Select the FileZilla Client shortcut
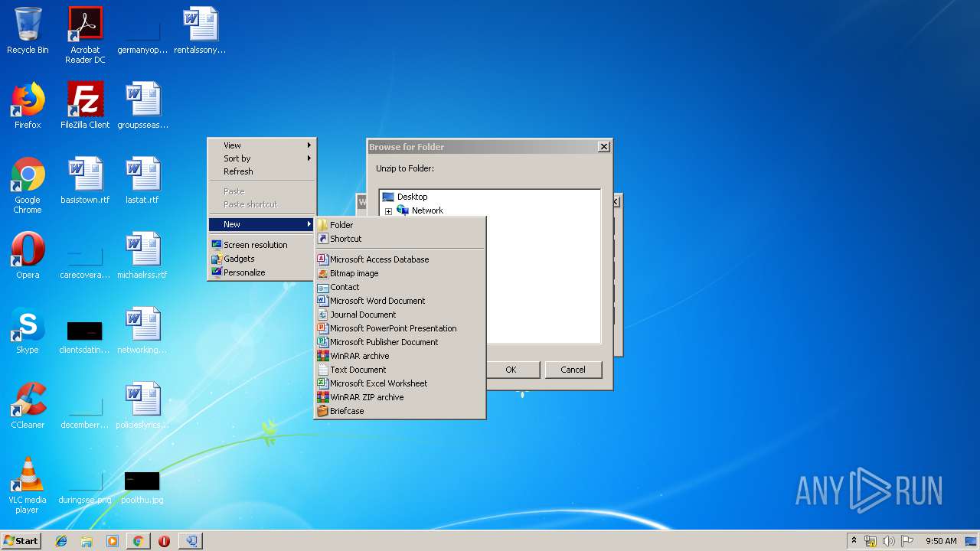The image size is (980, 551). [x=85, y=106]
